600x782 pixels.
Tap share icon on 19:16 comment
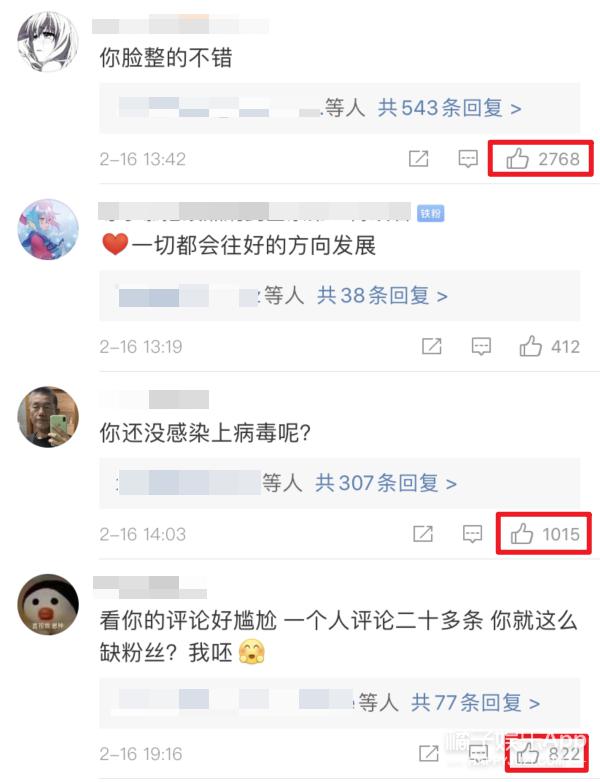click(428, 754)
